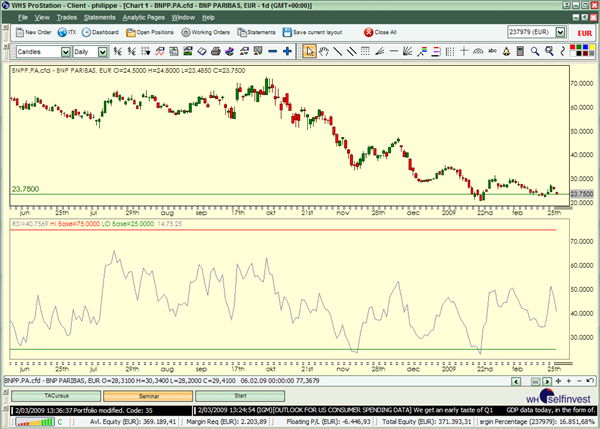Click the WH selfinvest logo
Viewport: 600px width, 429px height.
(558, 396)
